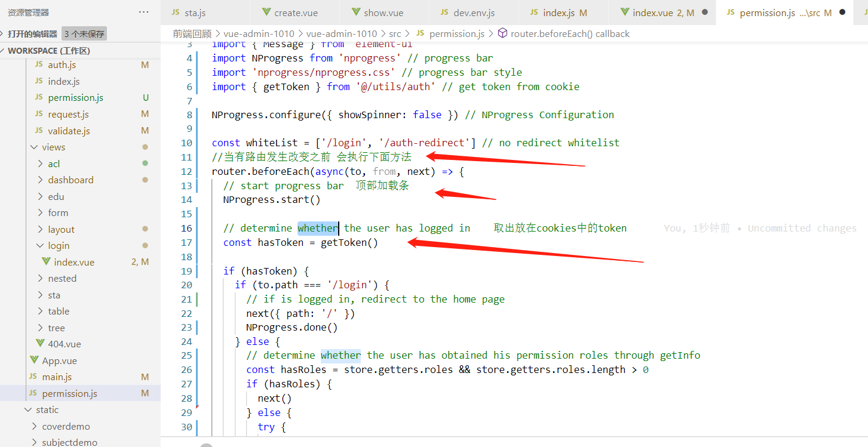This screenshot has width=868, height=447.
Task: Open main.js in the explorer
Action: (x=57, y=377)
